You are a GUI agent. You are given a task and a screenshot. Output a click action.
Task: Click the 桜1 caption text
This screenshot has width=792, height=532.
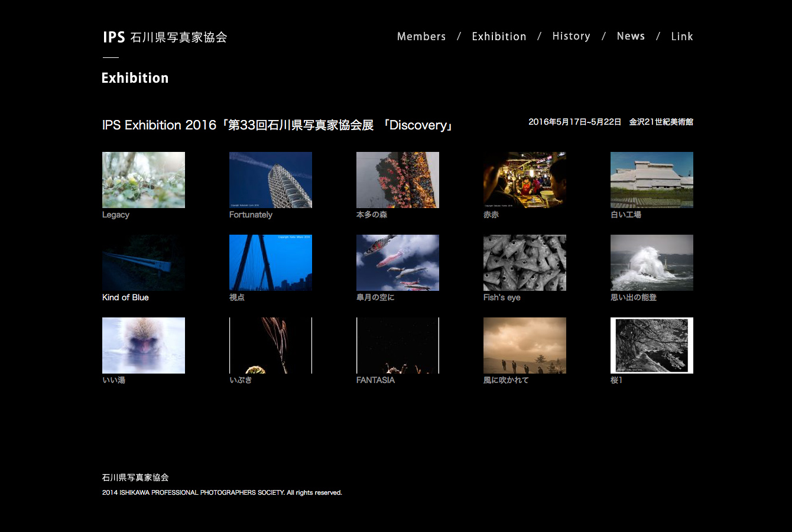[x=616, y=380]
